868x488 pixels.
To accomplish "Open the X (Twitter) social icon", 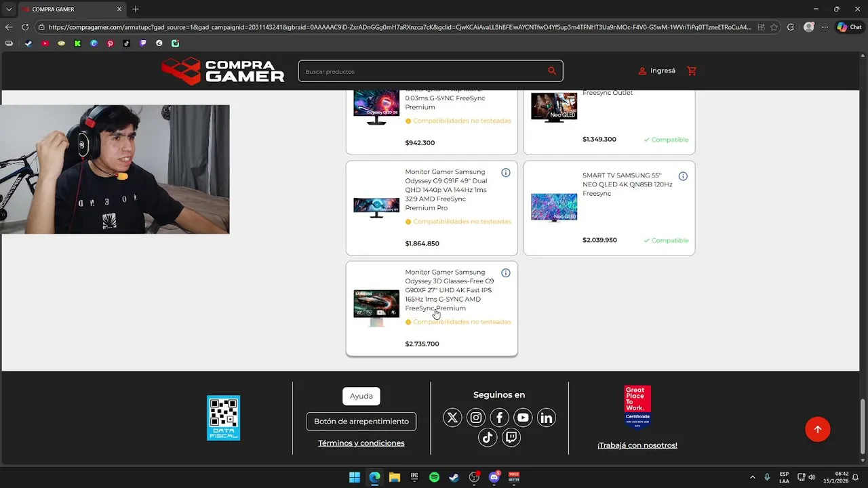I will tap(452, 418).
